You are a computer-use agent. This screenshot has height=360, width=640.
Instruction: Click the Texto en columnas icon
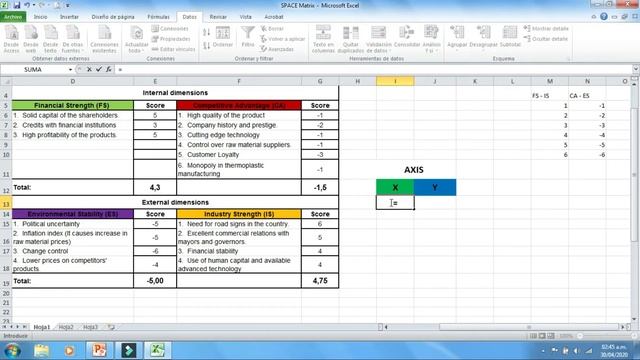tap(323, 39)
